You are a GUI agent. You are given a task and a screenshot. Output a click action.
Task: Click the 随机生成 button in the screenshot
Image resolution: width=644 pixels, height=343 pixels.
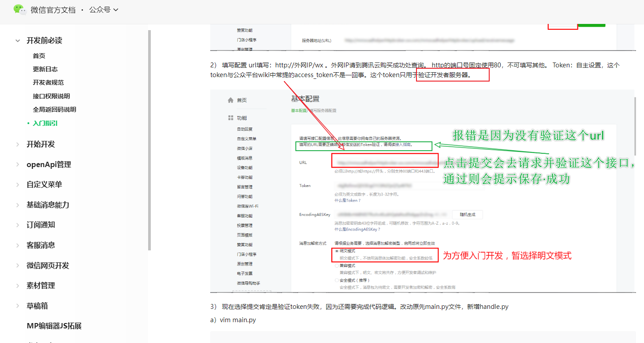point(467,214)
